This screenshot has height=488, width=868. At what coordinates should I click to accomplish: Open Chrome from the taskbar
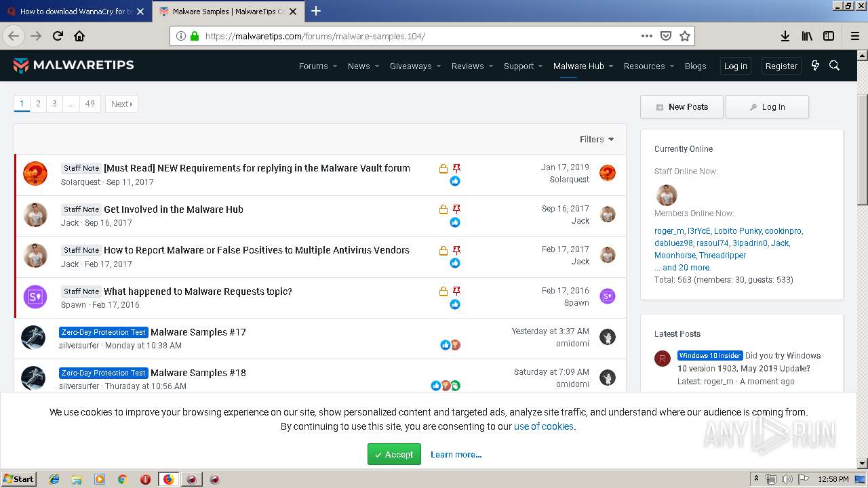click(123, 479)
